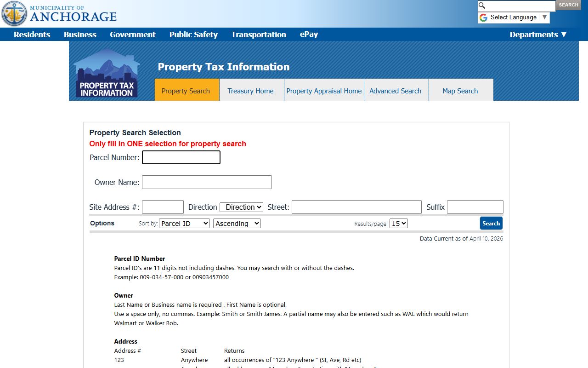
Task: Open the Select Language dropdown
Action: (x=514, y=17)
